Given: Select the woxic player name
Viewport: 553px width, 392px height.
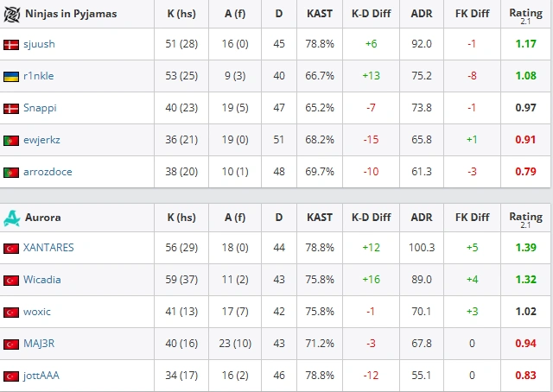Looking at the screenshot, I should pos(37,312).
